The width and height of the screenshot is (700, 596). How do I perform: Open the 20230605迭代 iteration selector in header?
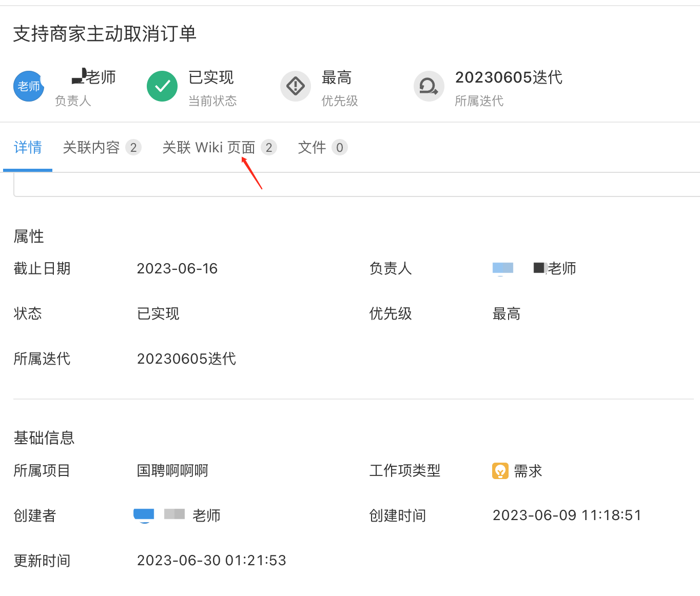click(509, 77)
